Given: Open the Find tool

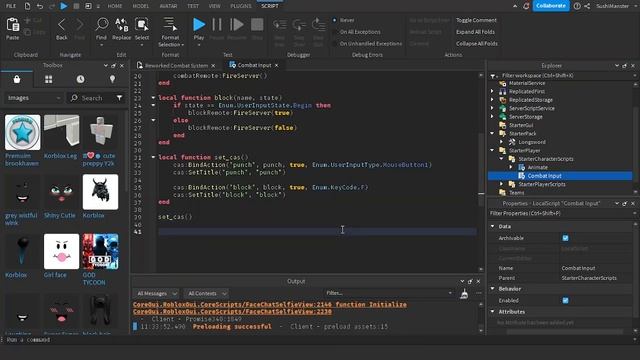Looking at the screenshot, I should (x=101, y=29).
